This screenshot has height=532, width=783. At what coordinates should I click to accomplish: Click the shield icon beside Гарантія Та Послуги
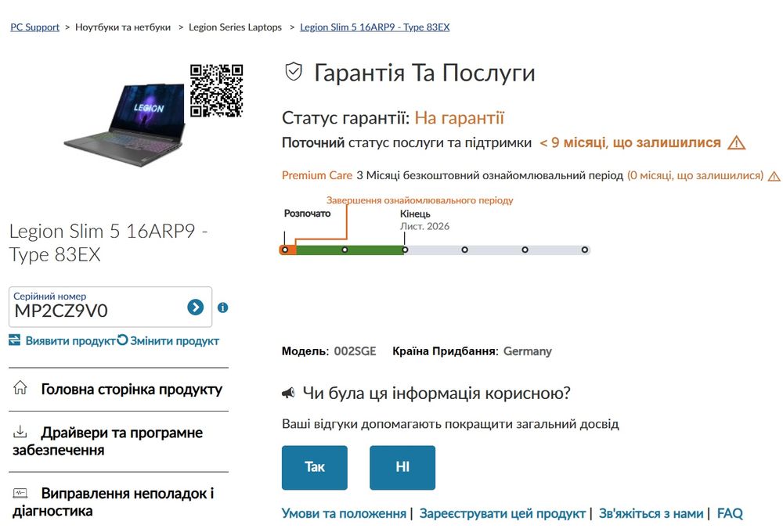click(294, 72)
